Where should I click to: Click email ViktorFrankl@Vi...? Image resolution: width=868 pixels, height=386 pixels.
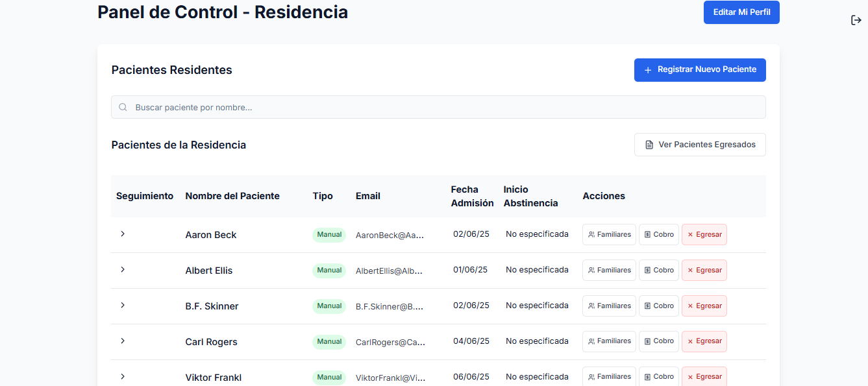point(390,378)
